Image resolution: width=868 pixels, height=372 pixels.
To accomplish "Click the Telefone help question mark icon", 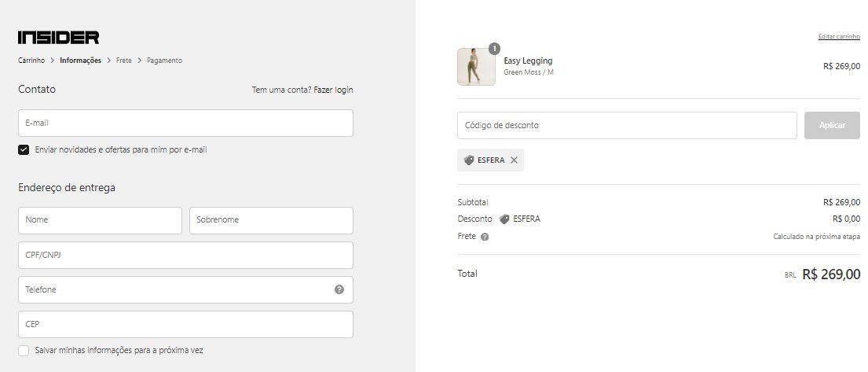I will (x=339, y=289).
